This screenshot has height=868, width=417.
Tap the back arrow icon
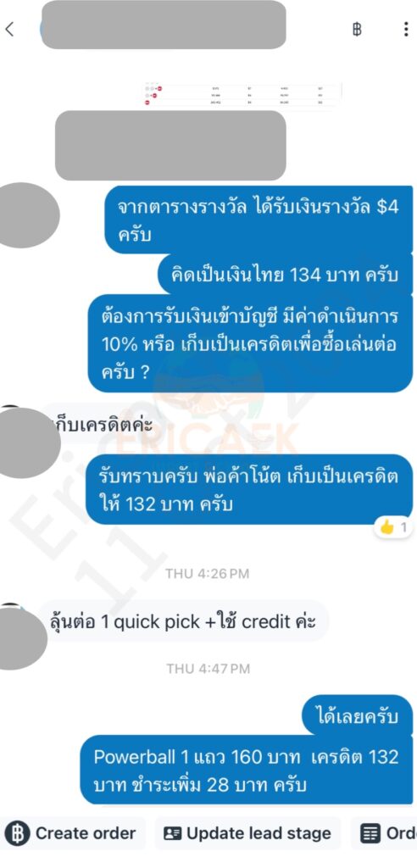[9, 29]
